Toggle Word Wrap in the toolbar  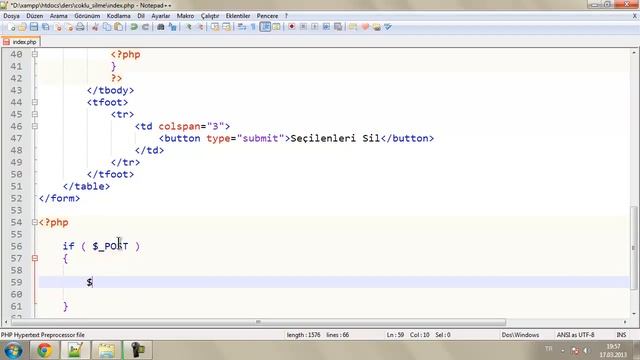tap(242, 27)
